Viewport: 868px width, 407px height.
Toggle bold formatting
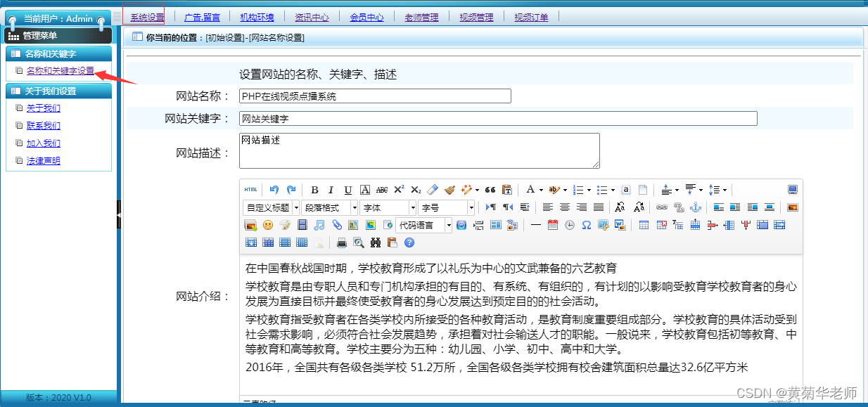point(314,190)
